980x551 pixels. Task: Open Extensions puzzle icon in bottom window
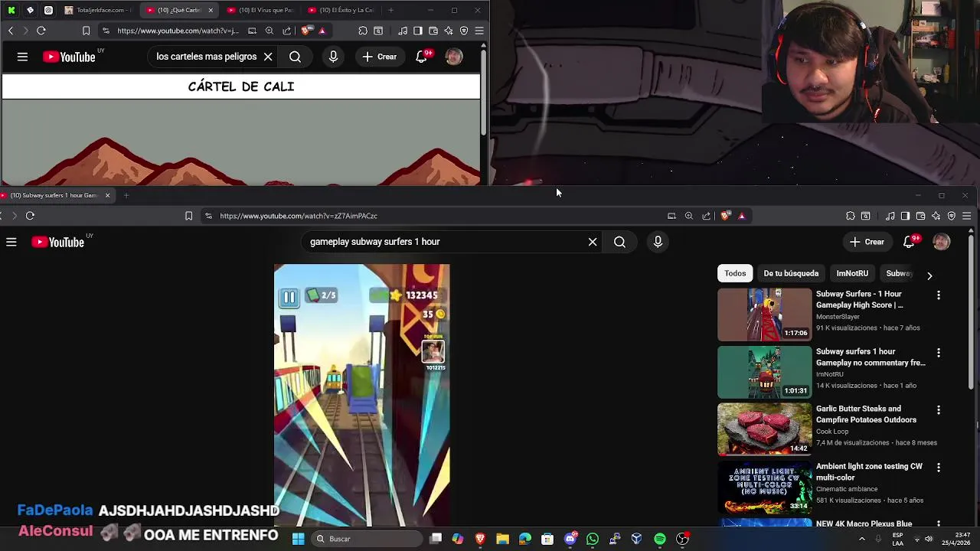point(851,216)
